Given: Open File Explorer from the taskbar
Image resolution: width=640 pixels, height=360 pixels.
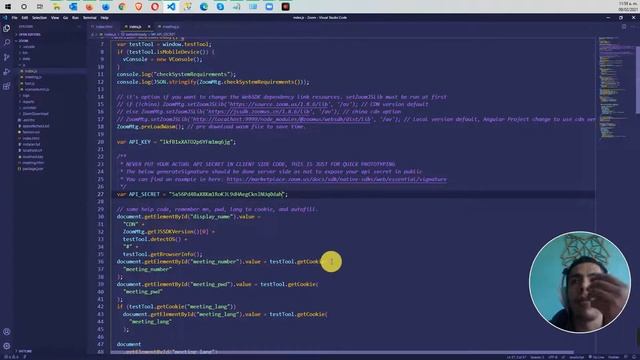Looking at the screenshot, I should [x=56, y=7].
